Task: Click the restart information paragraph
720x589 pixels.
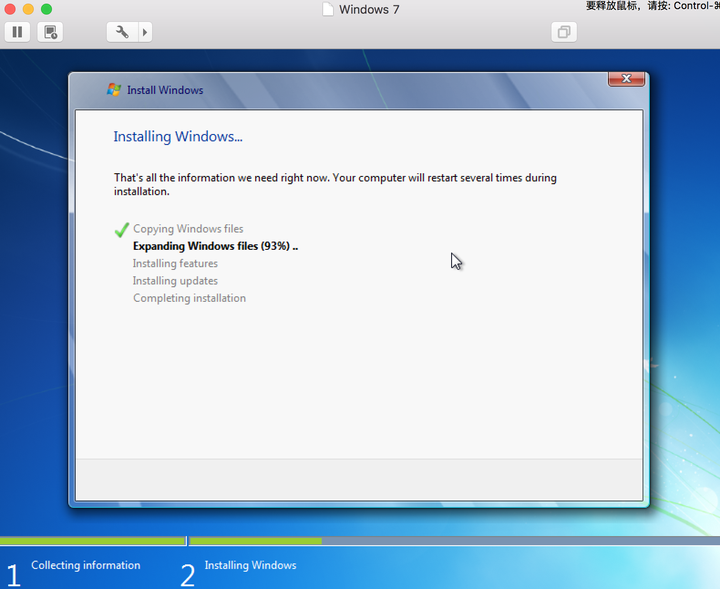Action: tap(335, 185)
